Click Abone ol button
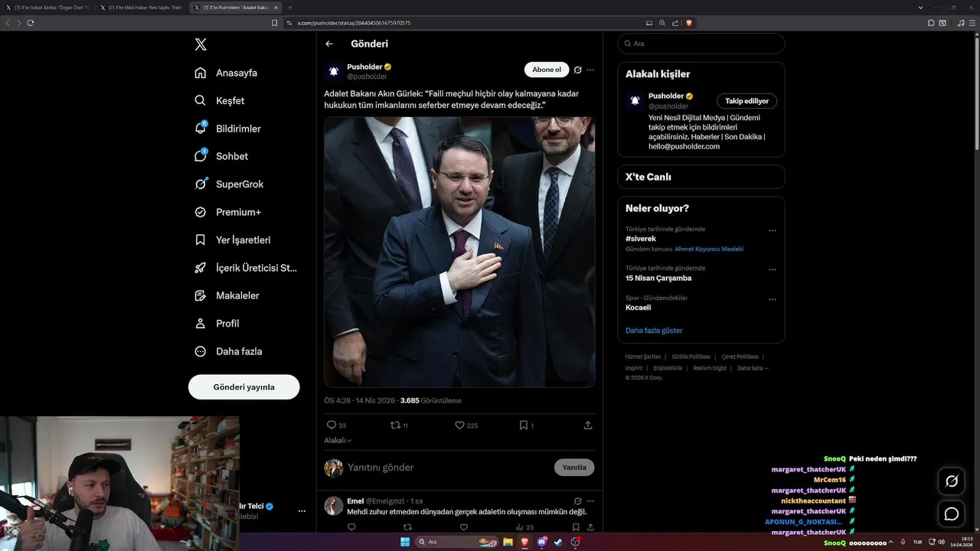The height and width of the screenshot is (551, 980). click(x=547, y=70)
